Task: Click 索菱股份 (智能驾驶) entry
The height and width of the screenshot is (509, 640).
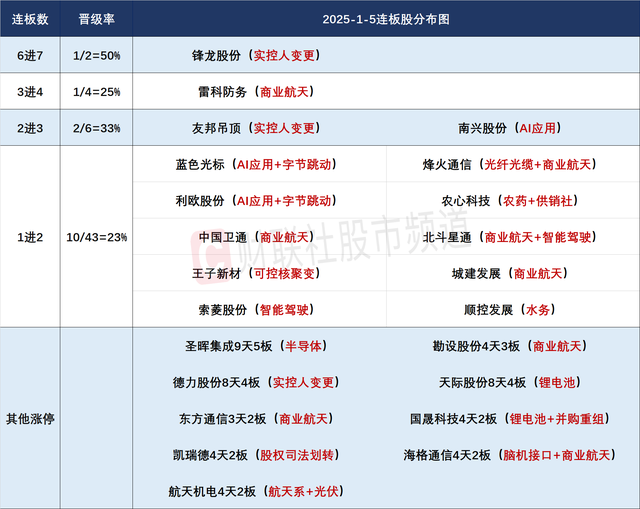Action: pos(256,310)
